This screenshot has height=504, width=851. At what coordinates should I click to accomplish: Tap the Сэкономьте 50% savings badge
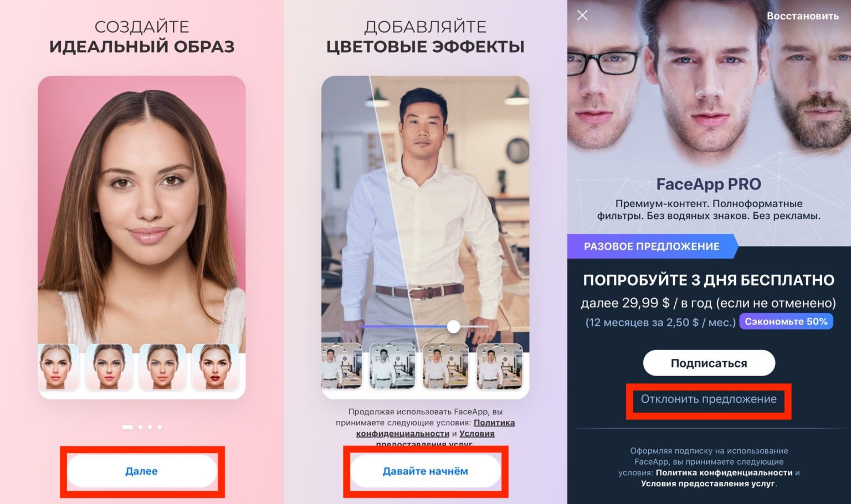coord(786,322)
